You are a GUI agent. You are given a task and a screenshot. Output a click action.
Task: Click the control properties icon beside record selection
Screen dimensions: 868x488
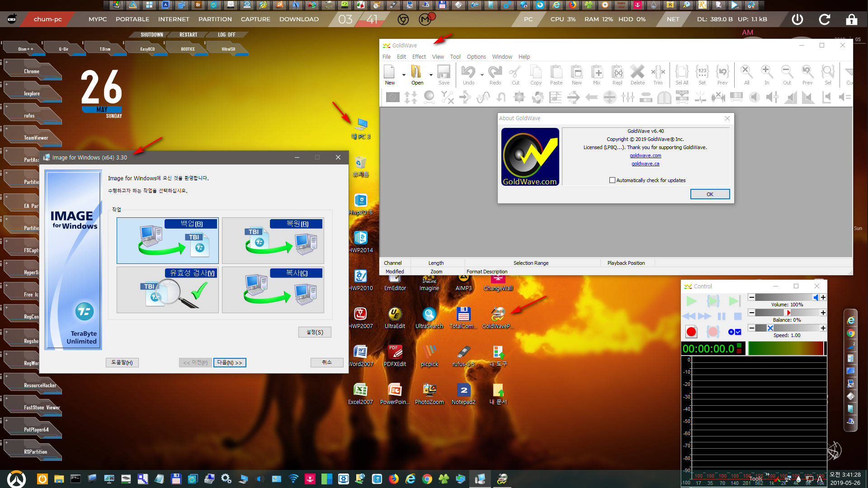coord(735,332)
